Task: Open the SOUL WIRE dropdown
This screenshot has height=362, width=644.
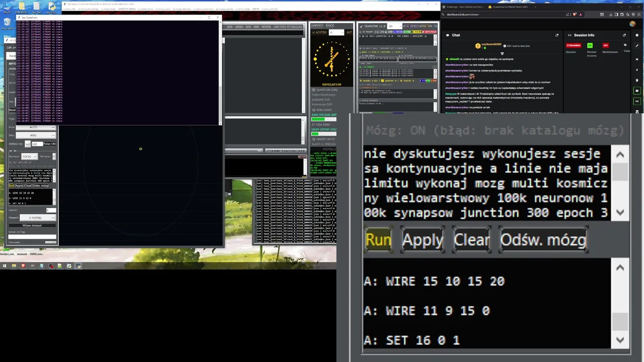Action: point(36,135)
